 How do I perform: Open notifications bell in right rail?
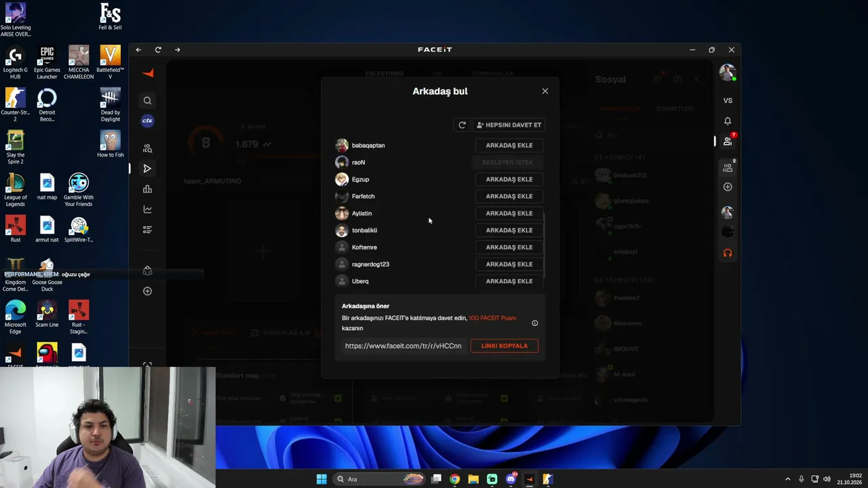[x=728, y=121]
